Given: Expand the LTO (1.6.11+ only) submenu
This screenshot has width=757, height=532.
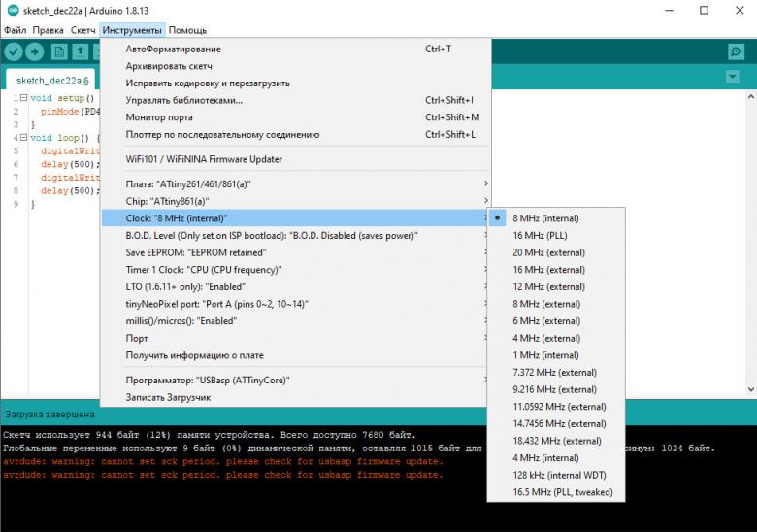Looking at the screenshot, I should tap(295, 286).
